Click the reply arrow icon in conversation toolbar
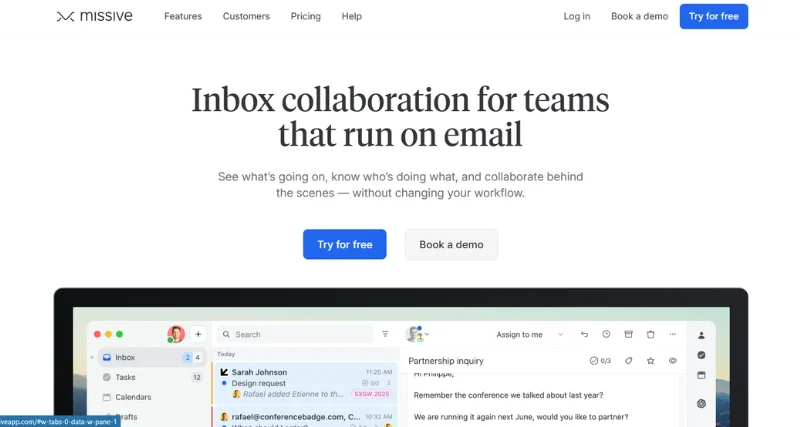The image size is (800, 427). tap(584, 334)
